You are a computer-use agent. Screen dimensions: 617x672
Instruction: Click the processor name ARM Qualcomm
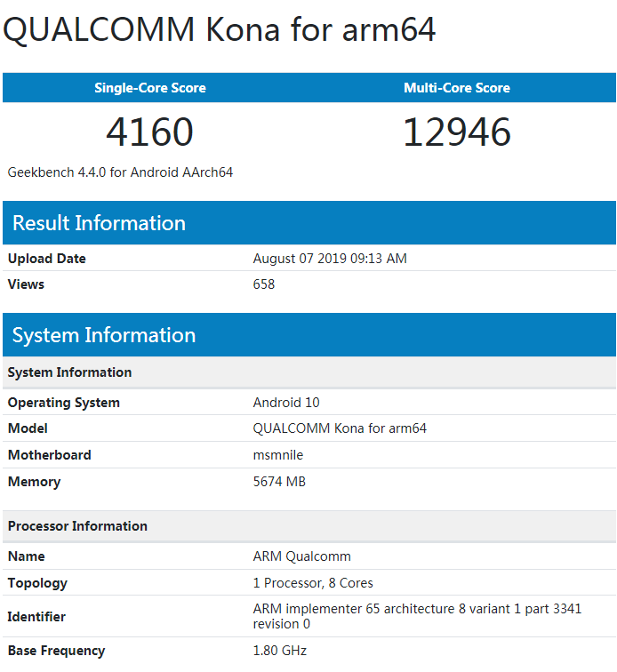[301, 556]
